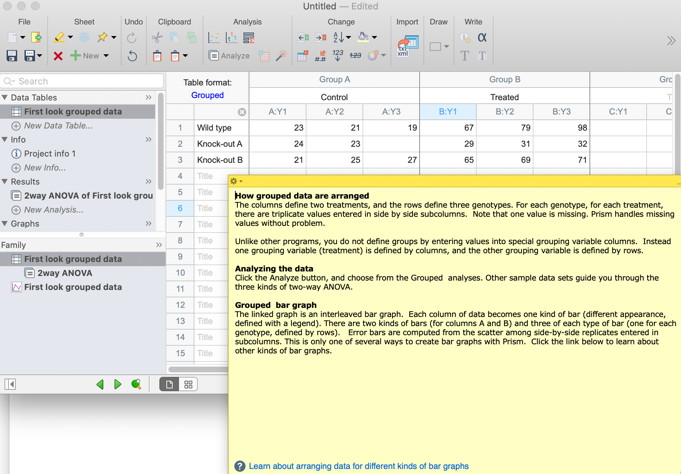Screen dimensions: 681x474
Task: Click the delete column icon in Change
Action: [x=321, y=38]
